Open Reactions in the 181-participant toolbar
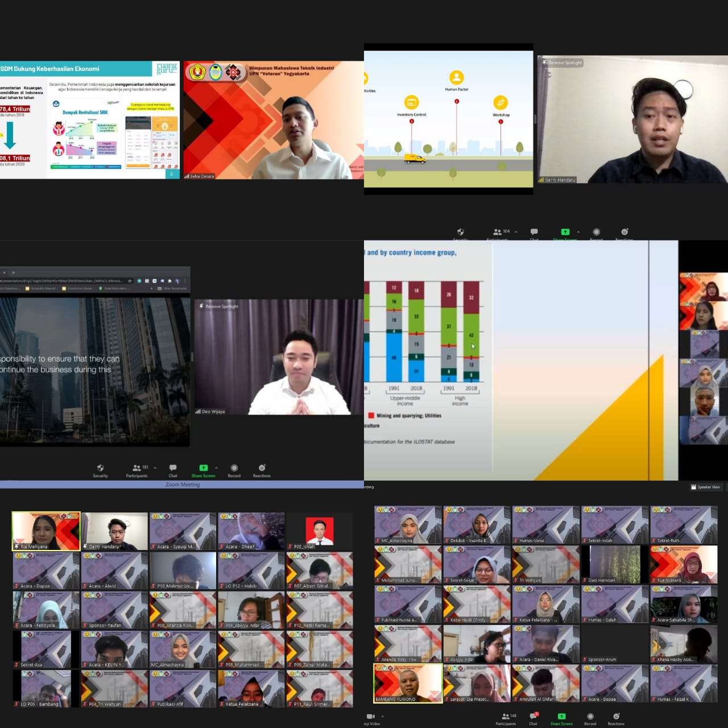 click(262, 470)
